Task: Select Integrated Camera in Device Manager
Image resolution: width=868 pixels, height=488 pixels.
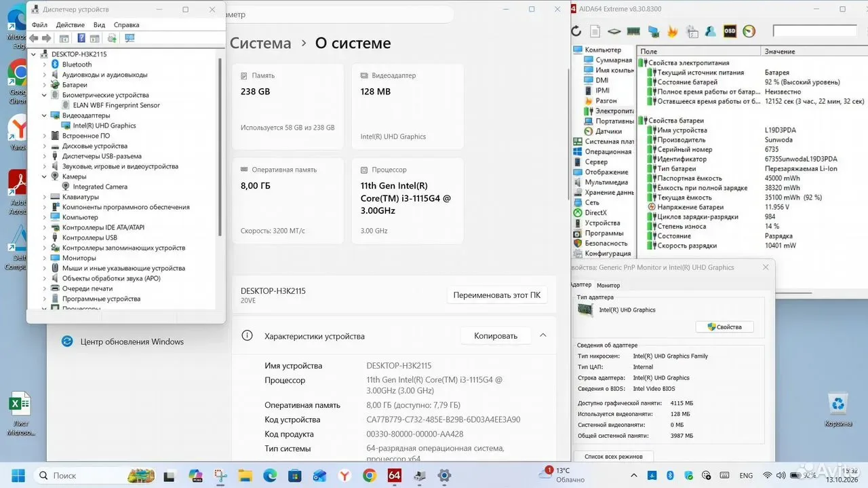Action: click(100, 187)
